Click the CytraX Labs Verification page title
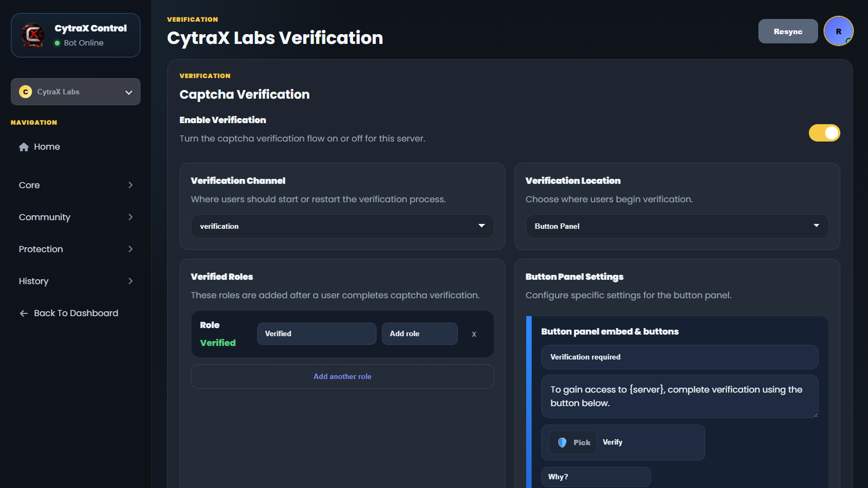This screenshot has height=488, width=868. pyautogui.click(x=275, y=38)
